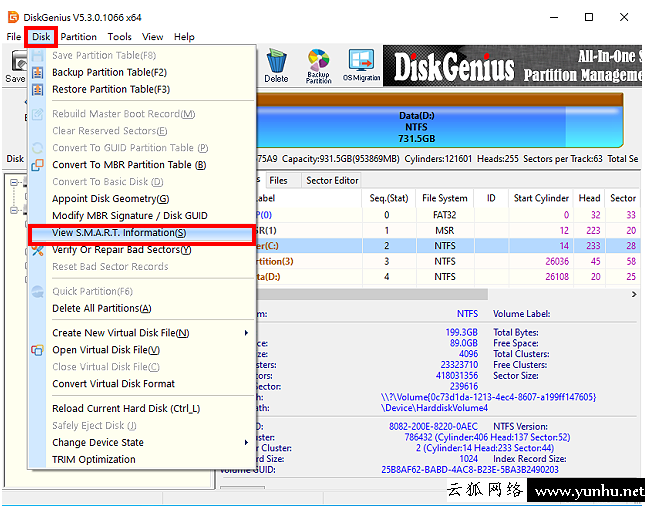648x513 pixels.
Task: Launch the OS Migration toolbar tool
Action: 361,65
